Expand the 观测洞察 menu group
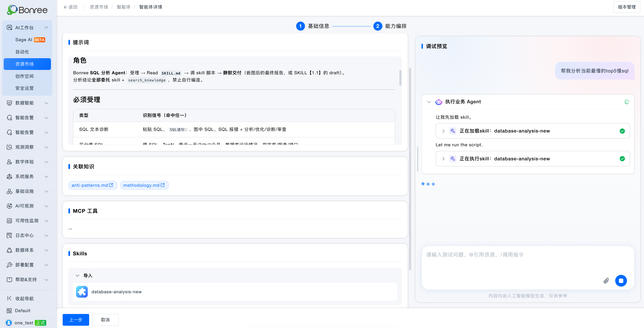 coord(47,147)
